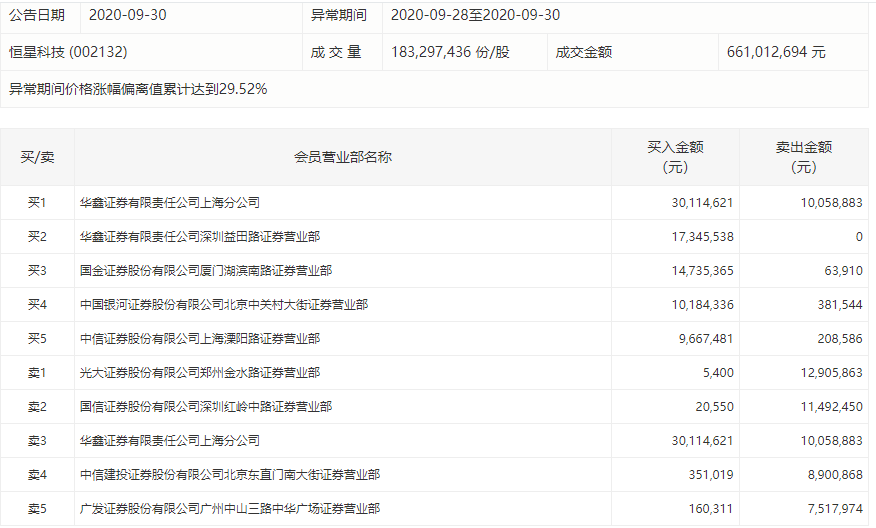Click 中信建投证券北京东直门南大街证券营业部
Viewport: 876px width, 528px height.
(x=230, y=475)
